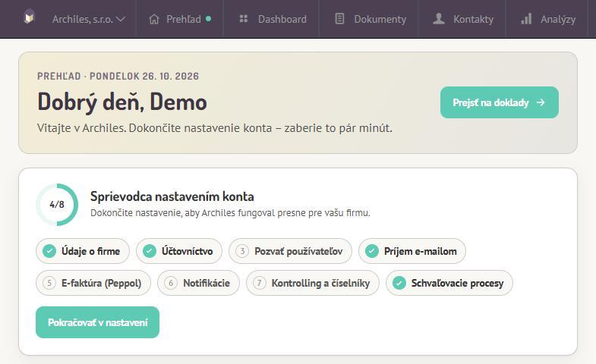Click the checkmark icon of Schvaľovacie procesy

tap(399, 283)
